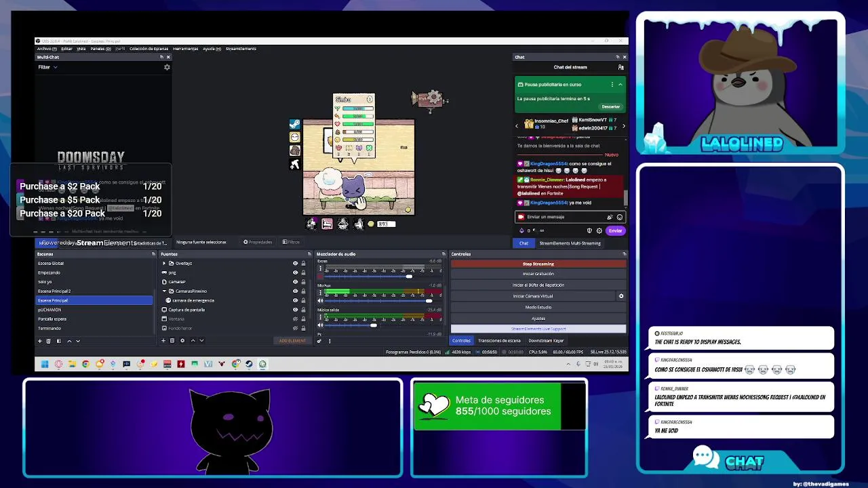Enable Modo Estudio

(538, 307)
